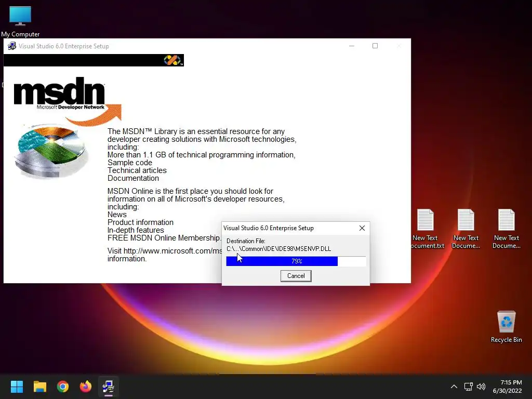Click the 'News' line
This screenshot has width=532, height=399.
point(117,215)
